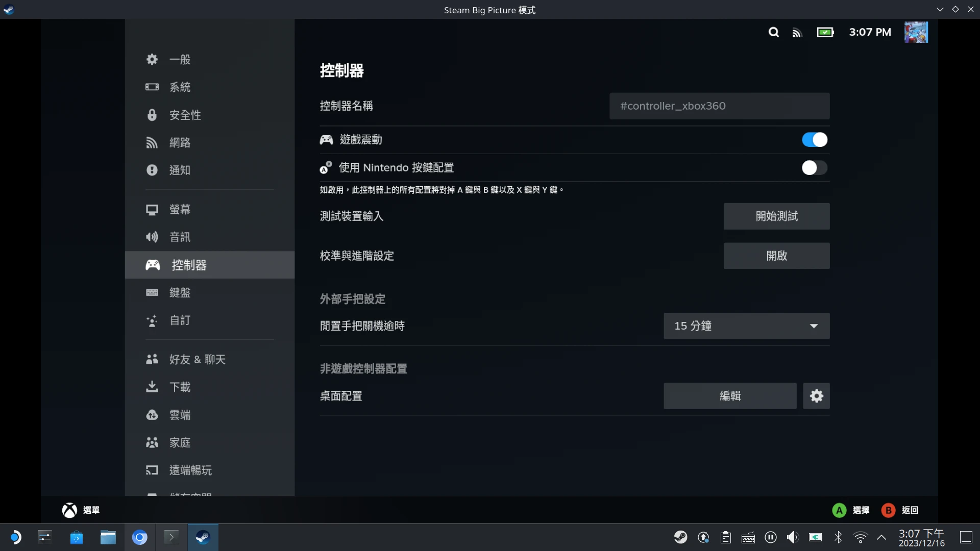Screen dimensions: 980x551
Task: Click the controller name input field
Action: (x=719, y=106)
